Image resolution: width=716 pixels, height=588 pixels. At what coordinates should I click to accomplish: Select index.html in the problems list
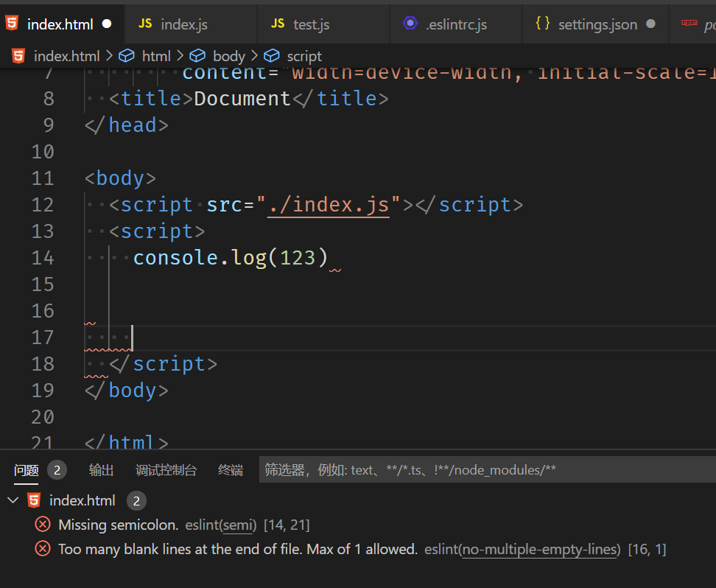click(x=83, y=501)
